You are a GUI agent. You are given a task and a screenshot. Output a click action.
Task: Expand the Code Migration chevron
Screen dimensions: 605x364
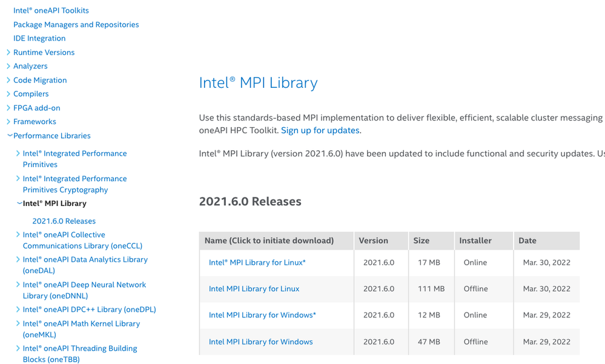coord(8,80)
